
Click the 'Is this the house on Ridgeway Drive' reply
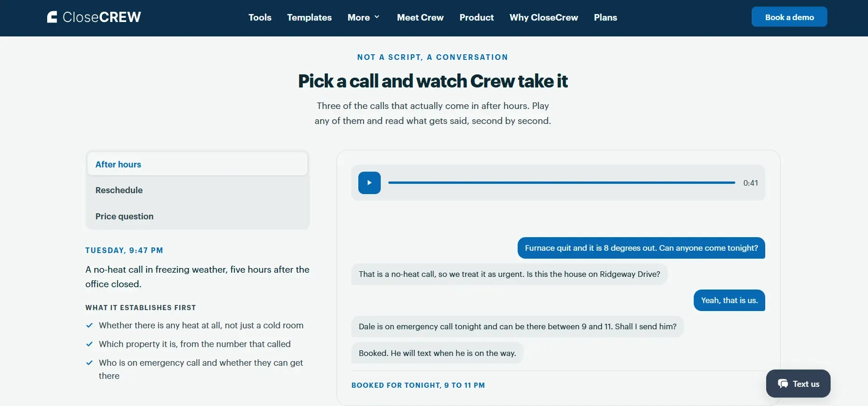[x=509, y=274]
